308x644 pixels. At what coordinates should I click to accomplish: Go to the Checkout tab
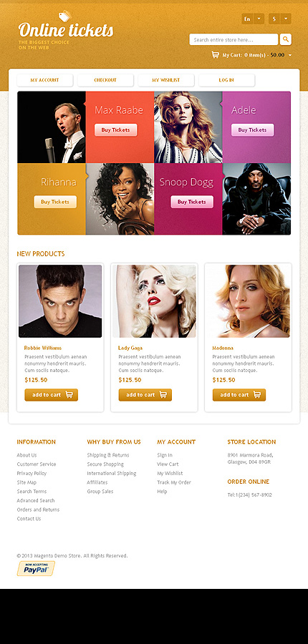click(105, 80)
